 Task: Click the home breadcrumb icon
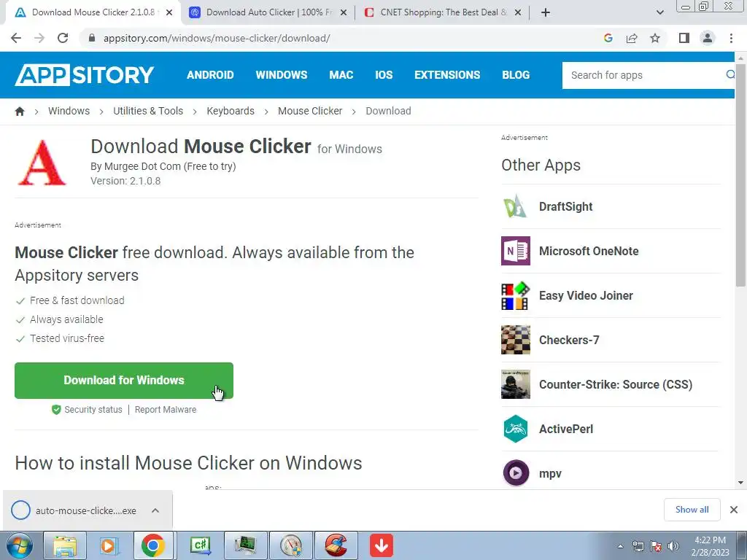(20, 111)
